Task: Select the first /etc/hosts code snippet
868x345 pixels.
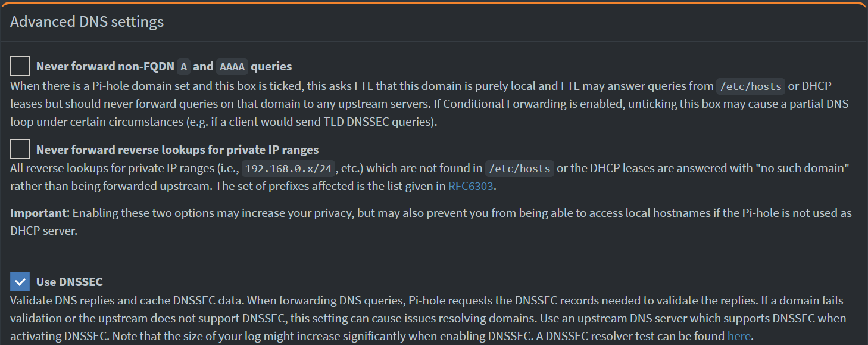Action: pos(750,86)
